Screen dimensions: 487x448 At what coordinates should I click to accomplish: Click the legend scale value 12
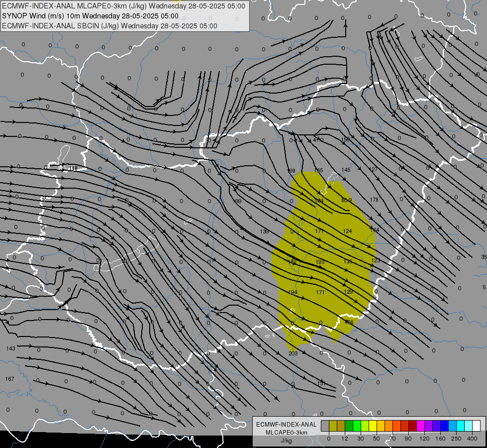[345, 439]
